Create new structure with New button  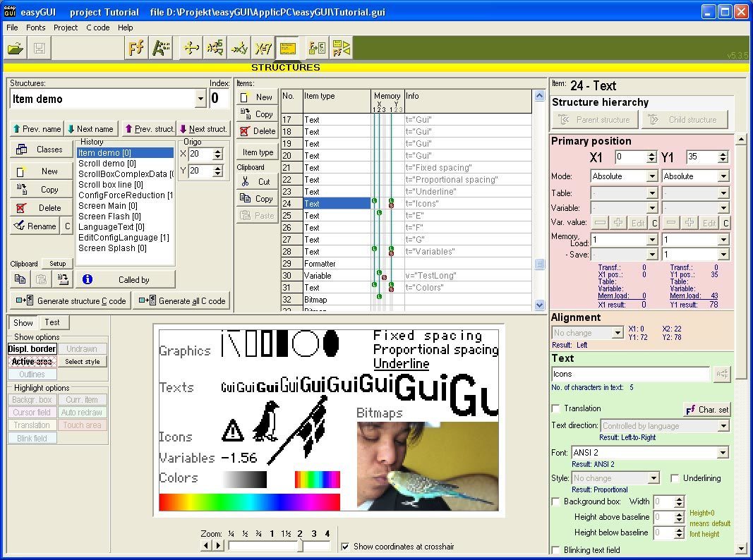(x=41, y=171)
